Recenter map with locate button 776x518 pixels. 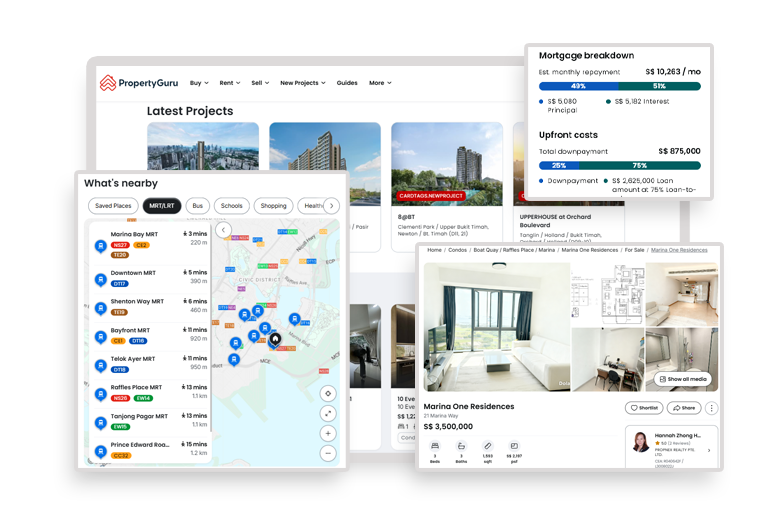coord(328,394)
